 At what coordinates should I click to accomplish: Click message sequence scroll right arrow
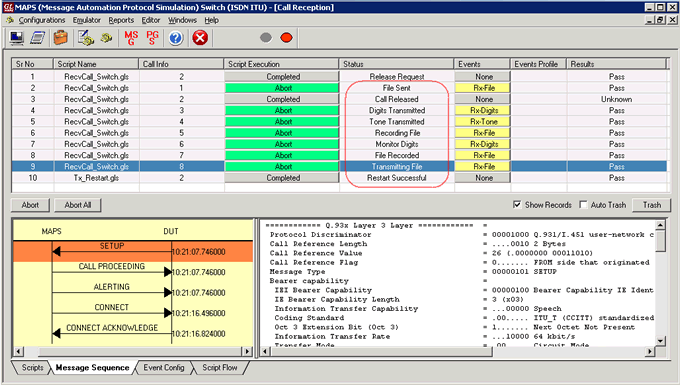(247, 351)
